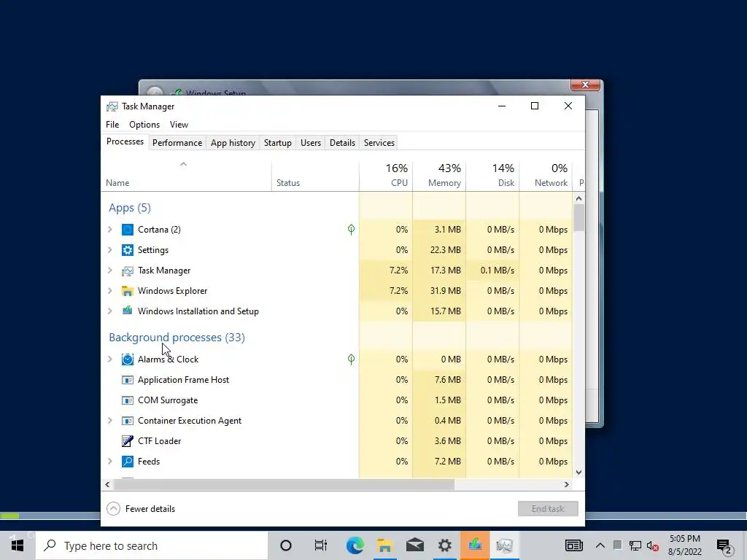747x560 pixels.
Task: Switch to the Services tab
Action: point(379,143)
